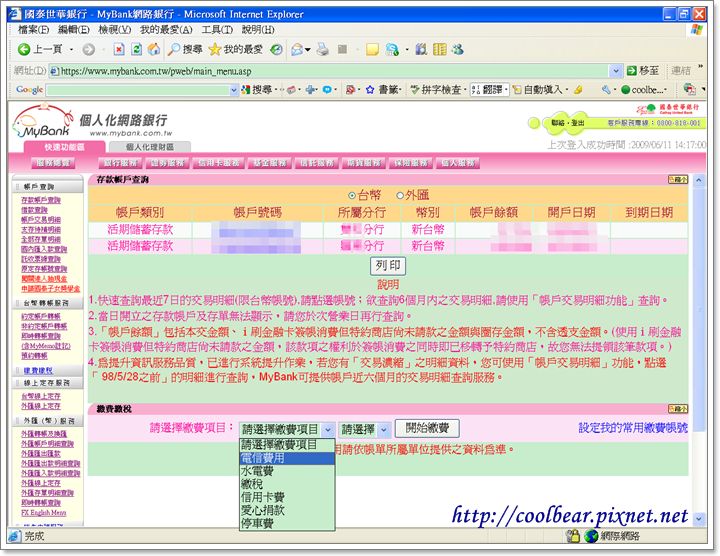Open Google toolbar wrench settings icon
Image resolution: width=720 pixels, height=556 pixels.
tap(606, 90)
